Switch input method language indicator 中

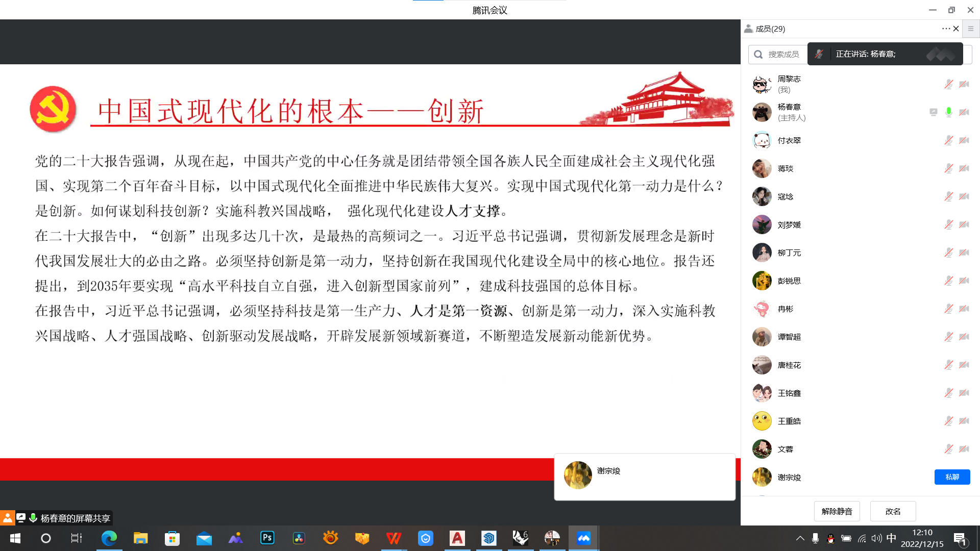[891, 538]
